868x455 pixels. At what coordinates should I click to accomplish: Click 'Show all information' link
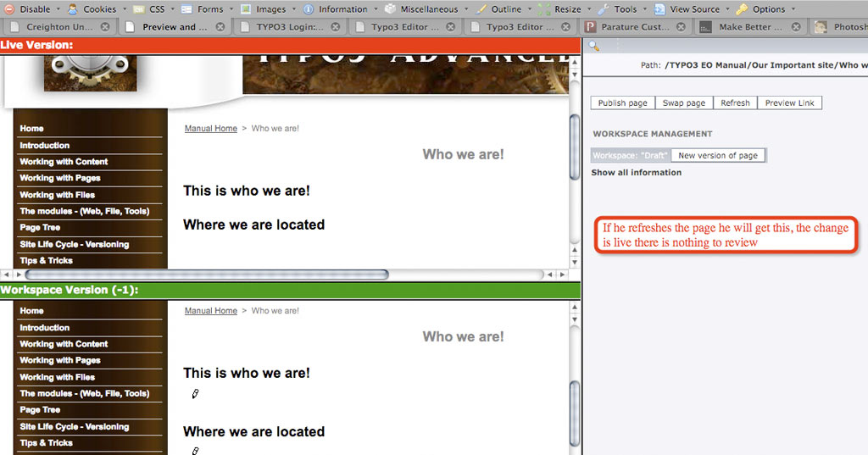[636, 173]
